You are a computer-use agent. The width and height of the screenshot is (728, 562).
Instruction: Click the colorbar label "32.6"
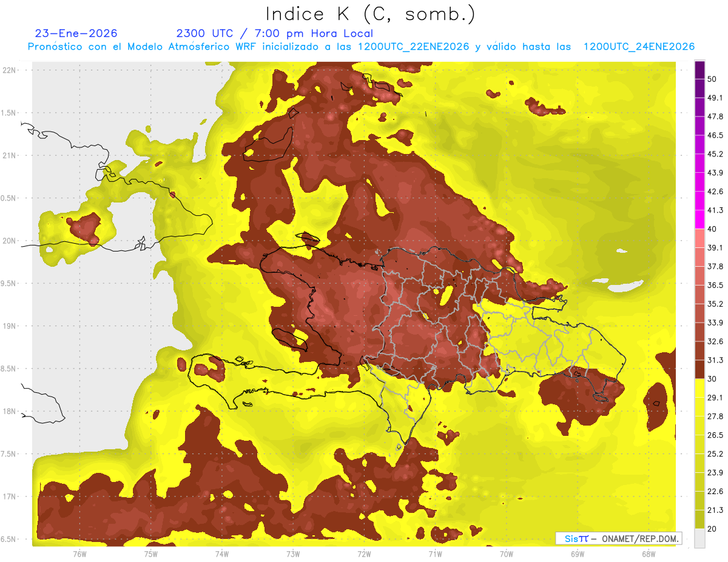tap(715, 341)
